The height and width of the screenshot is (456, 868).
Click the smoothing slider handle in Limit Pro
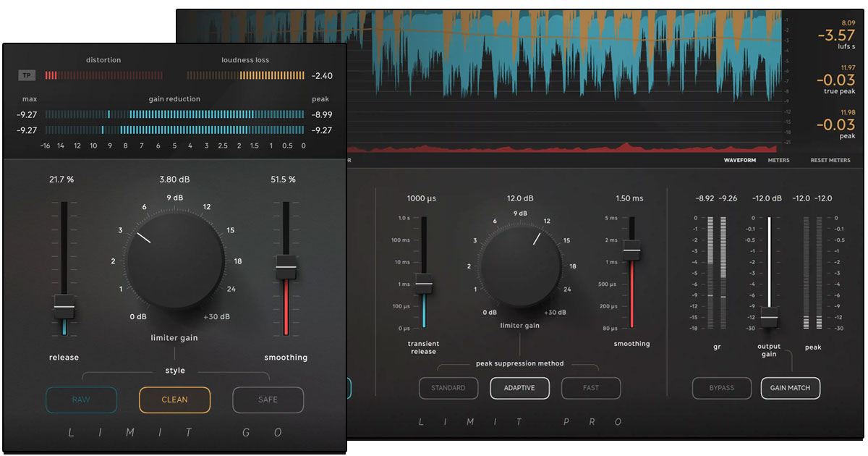coord(632,250)
